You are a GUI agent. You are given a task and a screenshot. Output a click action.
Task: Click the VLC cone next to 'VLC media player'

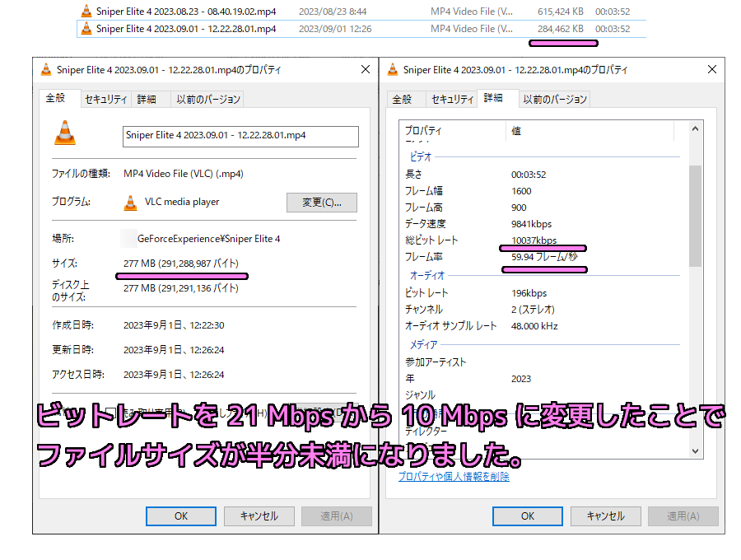[x=130, y=203]
